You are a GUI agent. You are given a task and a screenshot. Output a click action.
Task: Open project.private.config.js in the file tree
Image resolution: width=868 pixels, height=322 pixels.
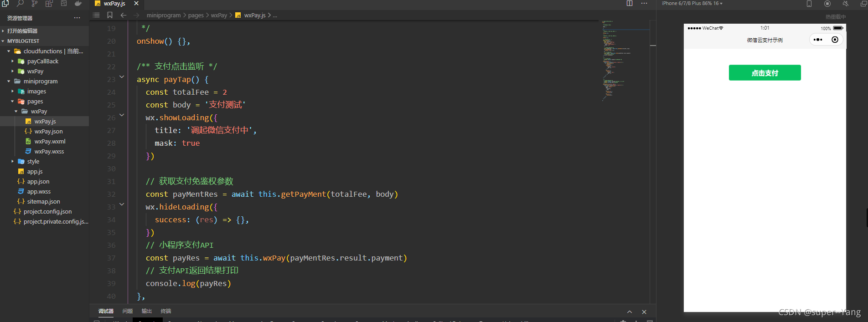point(45,221)
